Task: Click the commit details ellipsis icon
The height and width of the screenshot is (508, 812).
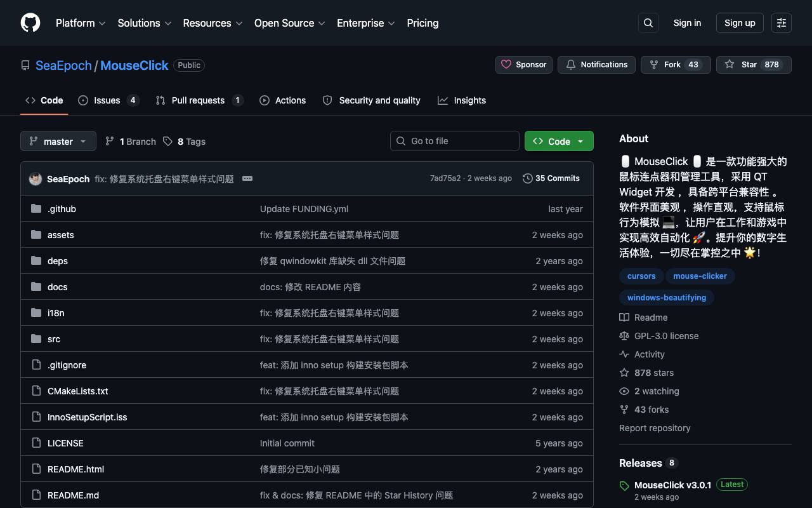Action: click(247, 178)
